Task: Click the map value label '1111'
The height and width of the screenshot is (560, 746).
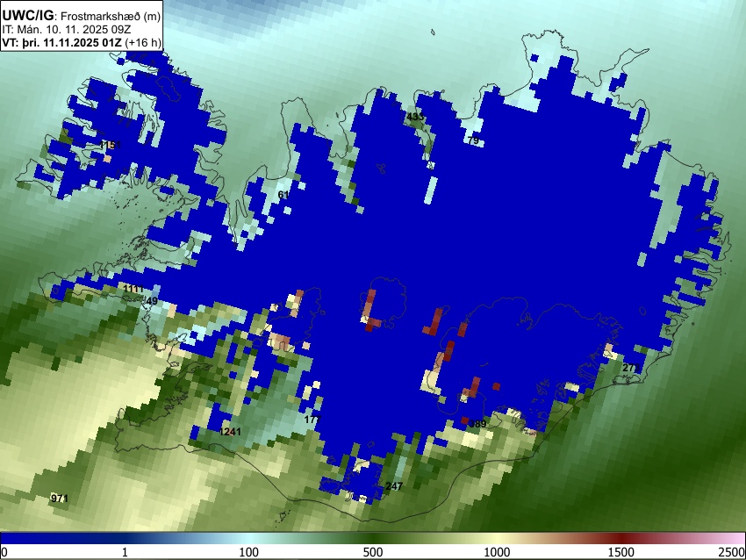Action: click(133, 289)
